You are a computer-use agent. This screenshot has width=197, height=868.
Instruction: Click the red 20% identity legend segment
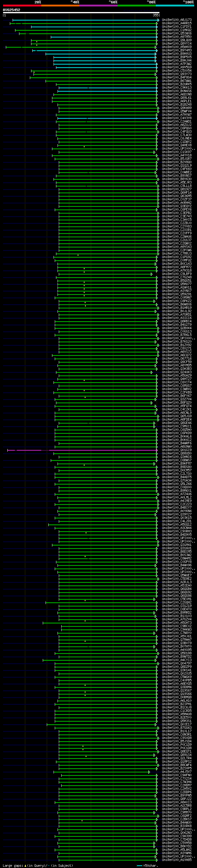(22, 6)
